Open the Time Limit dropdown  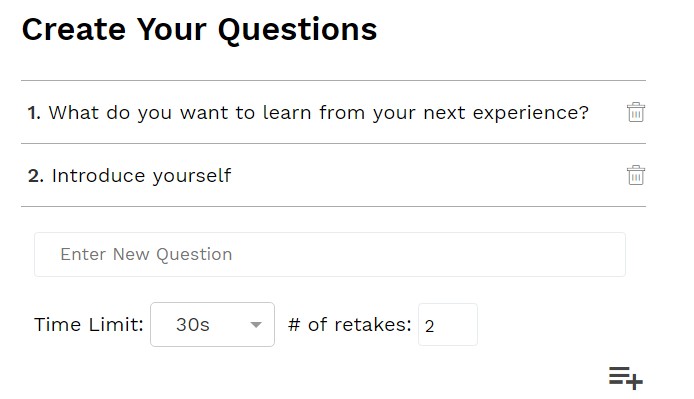[212, 325]
